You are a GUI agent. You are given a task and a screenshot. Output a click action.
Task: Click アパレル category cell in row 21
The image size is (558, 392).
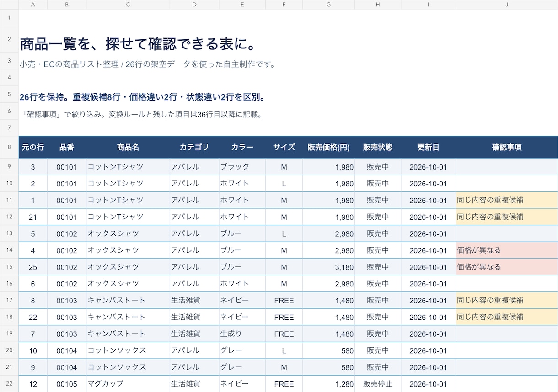point(194,367)
